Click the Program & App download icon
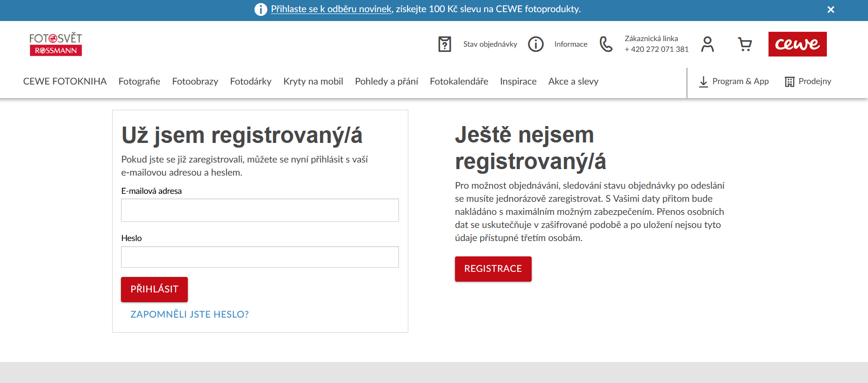The height and width of the screenshot is (383, 868). tap(703, 82)
